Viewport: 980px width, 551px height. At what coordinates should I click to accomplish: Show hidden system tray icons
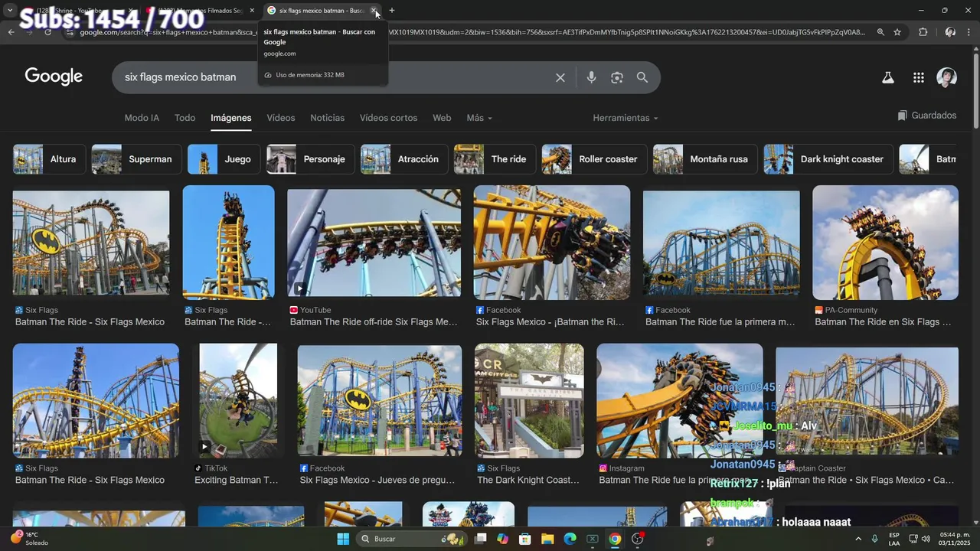click(857, 539)
